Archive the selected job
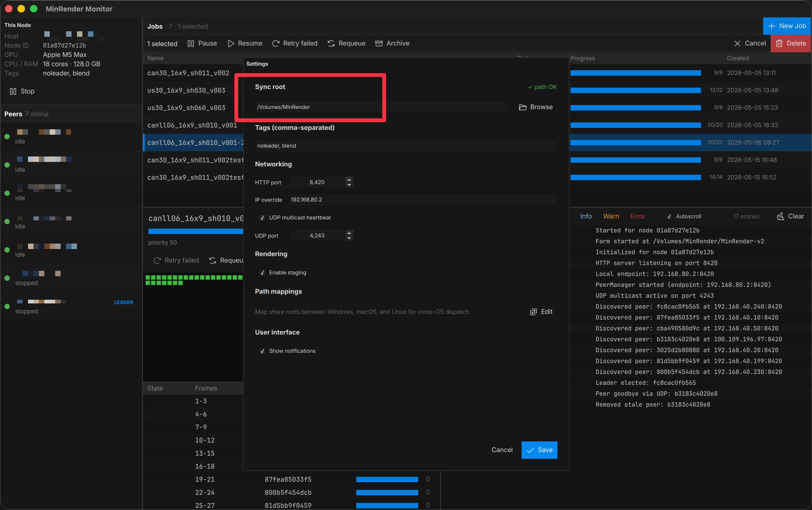The height and width of the screenshot is (510, 812). (392, 44)
